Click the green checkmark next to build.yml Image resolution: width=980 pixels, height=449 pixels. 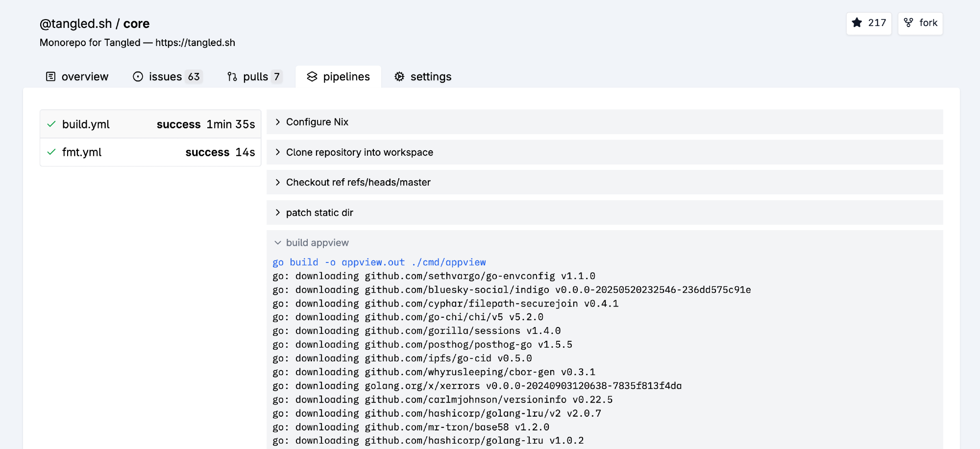(x=51, y=124)
